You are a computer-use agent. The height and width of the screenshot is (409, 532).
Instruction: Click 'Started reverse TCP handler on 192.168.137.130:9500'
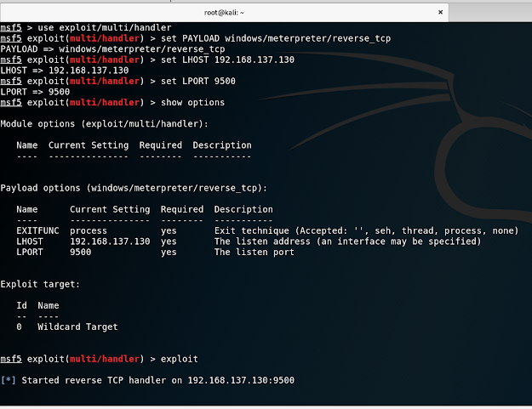(x=157, y=381)
